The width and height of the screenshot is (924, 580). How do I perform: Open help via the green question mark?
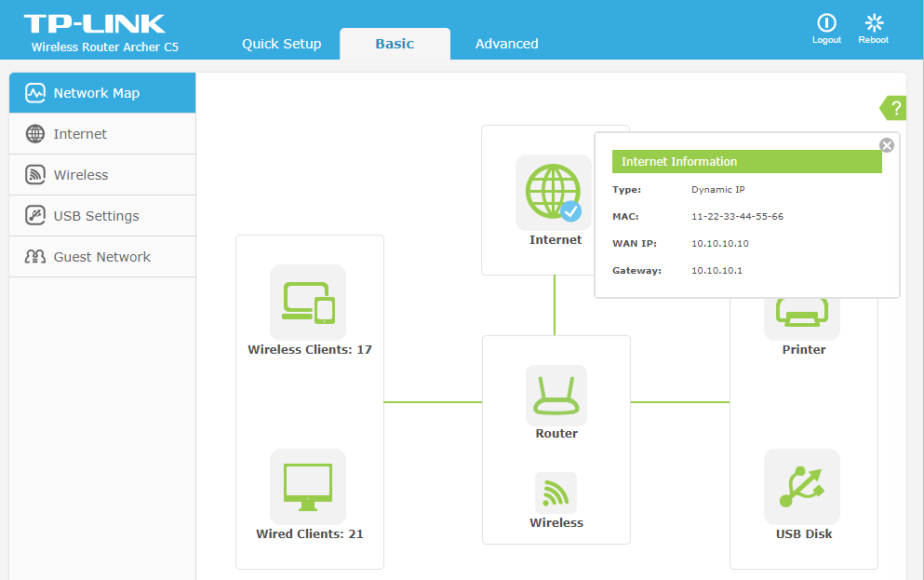[x=893, y=108]
